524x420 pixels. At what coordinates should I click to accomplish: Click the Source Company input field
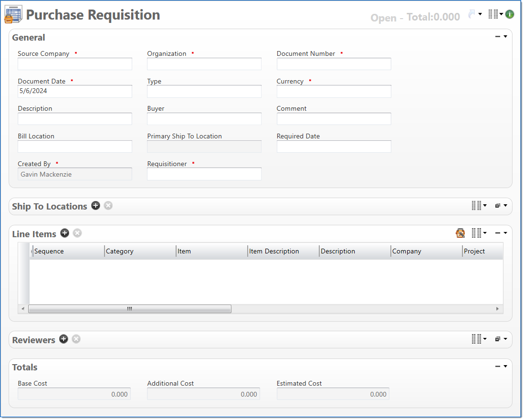pos(75,64)
